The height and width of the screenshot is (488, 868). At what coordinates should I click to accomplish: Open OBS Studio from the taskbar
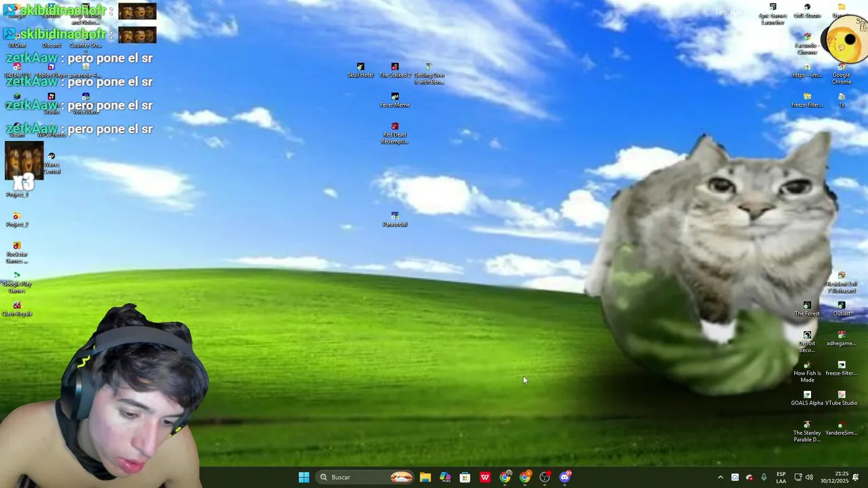point(545,477)
